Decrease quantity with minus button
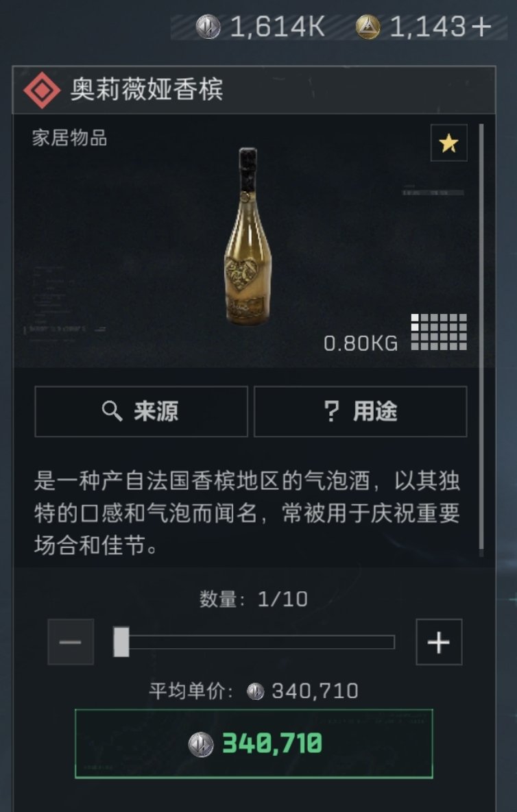Viewport: 517px width, 812px height. [x=71, y=642]
